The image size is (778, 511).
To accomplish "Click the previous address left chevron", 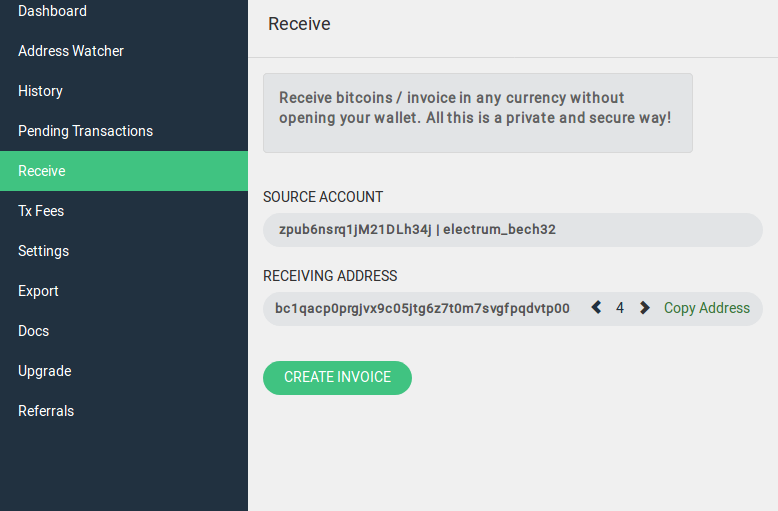I will coord(596,308).
